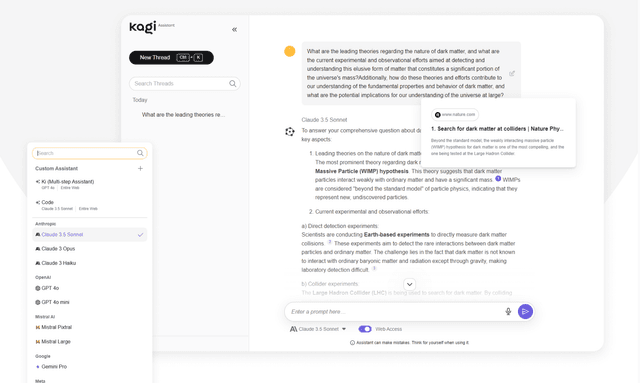Click the search icon in model picker
Viewport: 640px width, 383px height.
tap(140, 153)
